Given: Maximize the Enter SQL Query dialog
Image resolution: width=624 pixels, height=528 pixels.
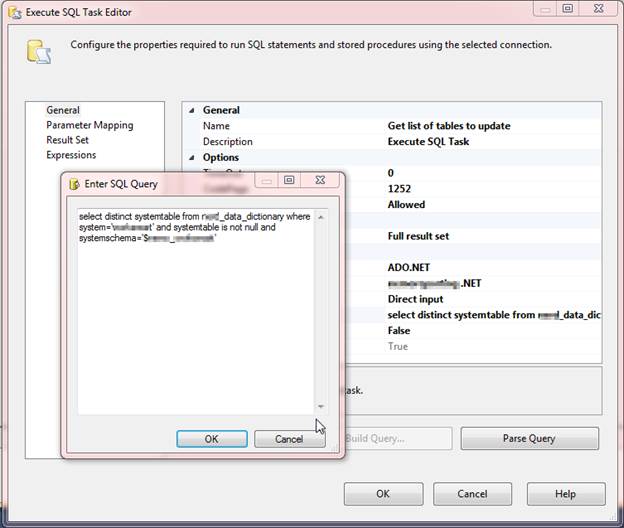Looking at the screenshot, I should 289,181.
